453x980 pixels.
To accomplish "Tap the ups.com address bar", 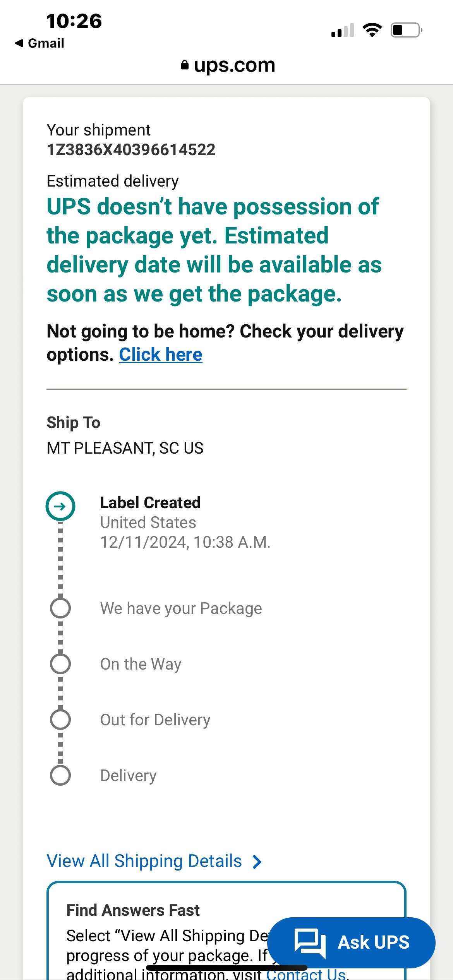I will tap(228, 65).
